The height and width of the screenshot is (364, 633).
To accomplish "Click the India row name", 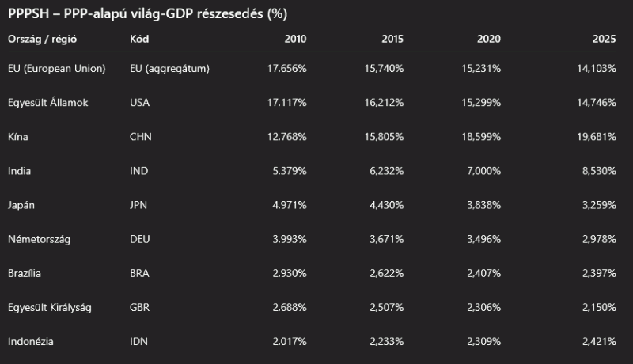I will coord(20,171).
